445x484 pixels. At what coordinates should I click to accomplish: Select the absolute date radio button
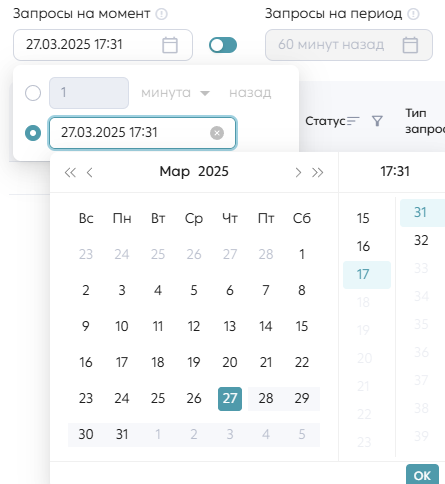coord(33,133)
